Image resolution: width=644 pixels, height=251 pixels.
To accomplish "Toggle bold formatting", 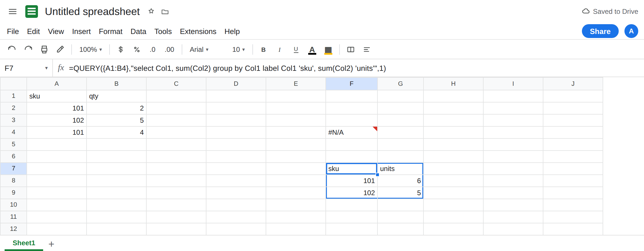I will (263, 50).
